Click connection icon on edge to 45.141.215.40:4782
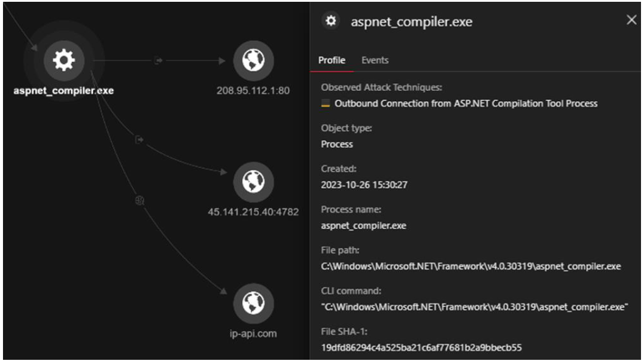The image size is (644, 364). click(139, 140)
